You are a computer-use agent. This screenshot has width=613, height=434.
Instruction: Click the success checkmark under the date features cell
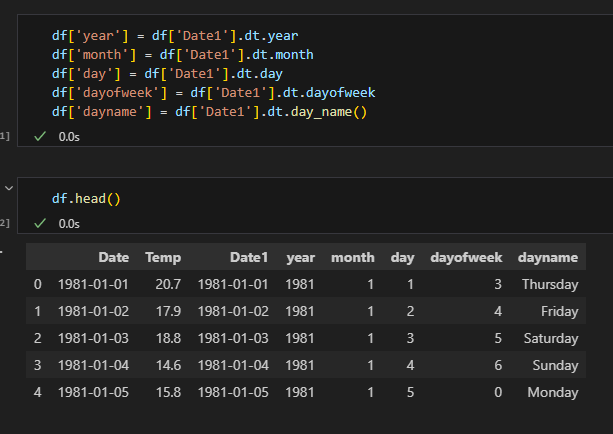point(40,136)
